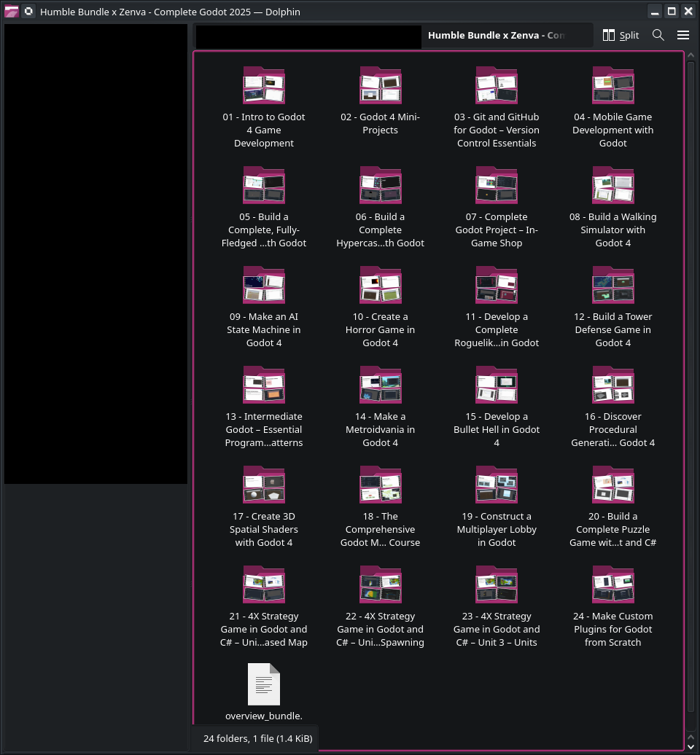Open folder icon 15 - Develop a Bullet Hell
The height and width of the screenshot is (755, 700).
click(497, 385)
